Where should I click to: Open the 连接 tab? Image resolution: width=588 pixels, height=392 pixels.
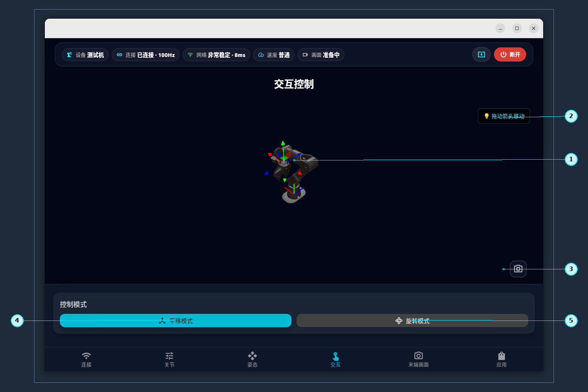click(x=86, y=360)
